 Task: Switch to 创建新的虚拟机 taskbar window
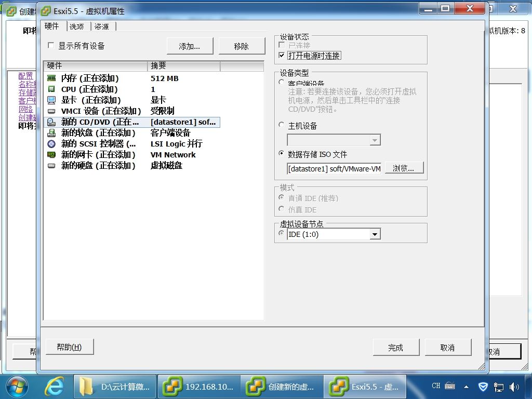click(x=282, y=387)
